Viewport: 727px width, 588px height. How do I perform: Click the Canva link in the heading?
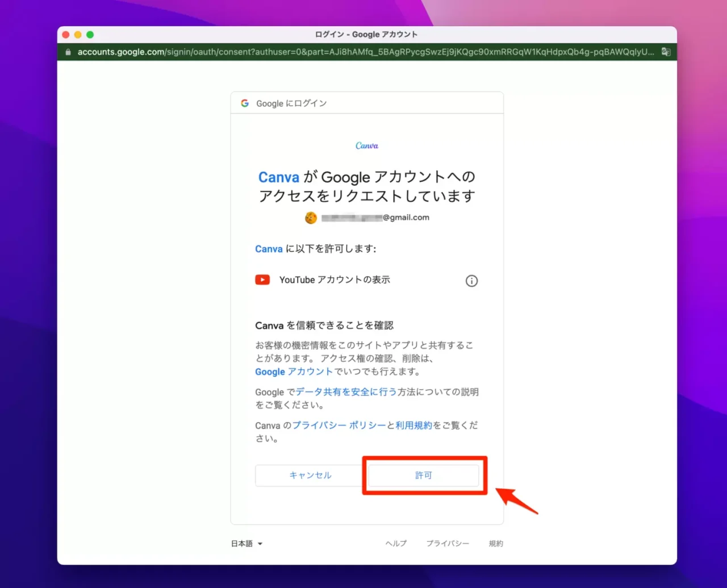tap(279, 177)
